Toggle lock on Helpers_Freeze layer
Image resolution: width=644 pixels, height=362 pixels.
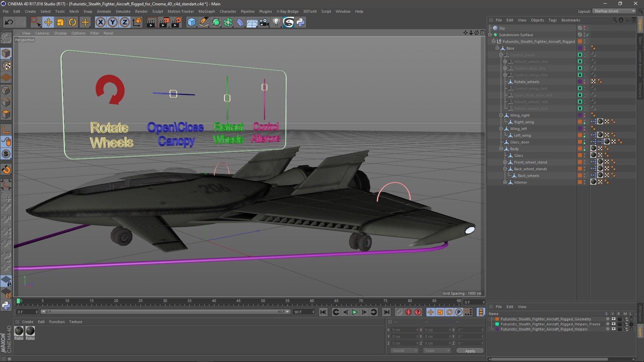pos(631,324)
